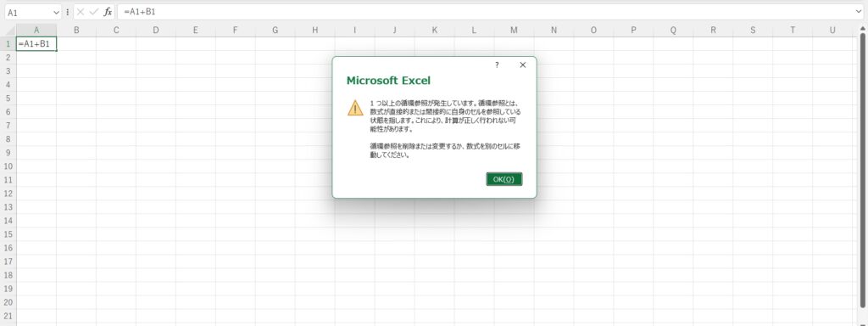The image size is (868, 326).
Task: Select column L header
Action: 474,31
